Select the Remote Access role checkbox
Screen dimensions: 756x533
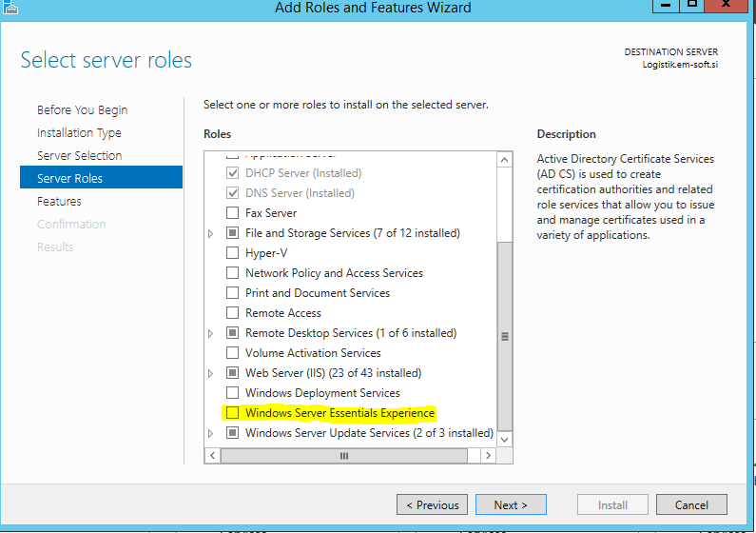[232, 312]
